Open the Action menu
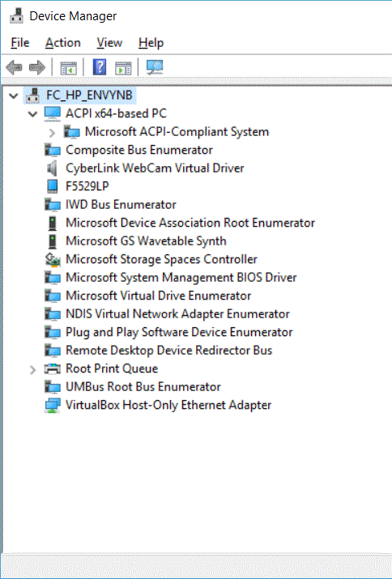Viewport: 392px width, 579px height. click(x=63, y=43)
